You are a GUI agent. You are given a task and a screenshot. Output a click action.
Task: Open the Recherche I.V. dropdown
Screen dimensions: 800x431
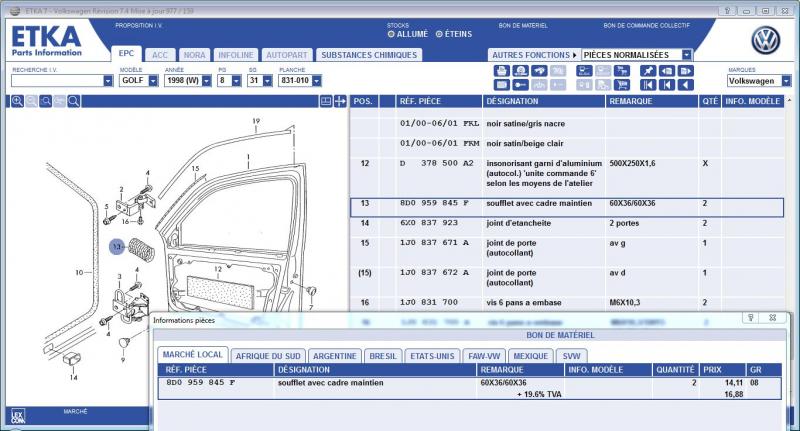point(108,81)
